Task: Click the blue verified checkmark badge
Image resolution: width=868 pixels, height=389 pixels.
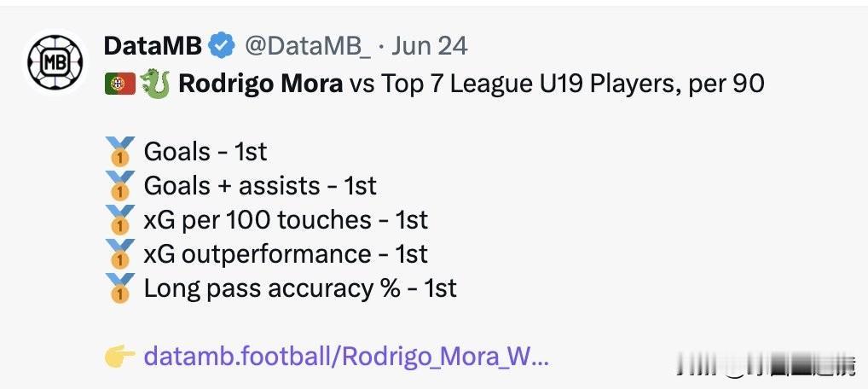Action: [222, 47]
